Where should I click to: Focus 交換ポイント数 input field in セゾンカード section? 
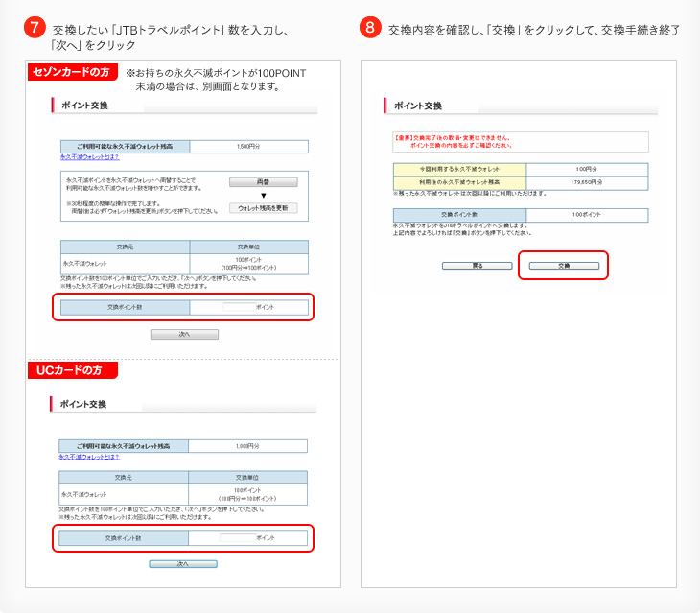pos(238,307)
